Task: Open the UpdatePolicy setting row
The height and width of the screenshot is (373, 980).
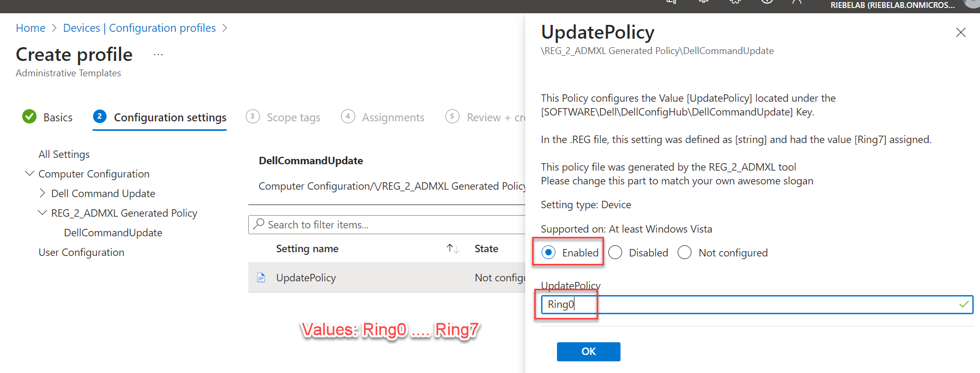Action: [x=386, y=278]
